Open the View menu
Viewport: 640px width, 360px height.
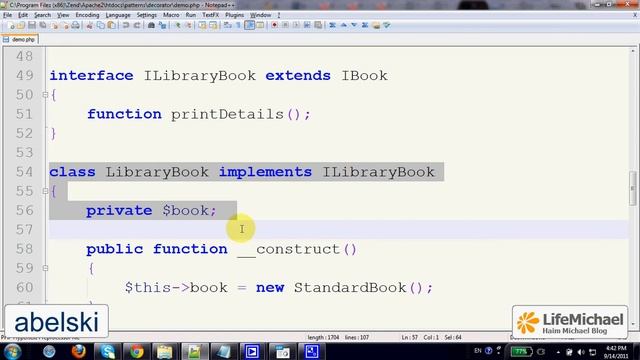(x=63, y=15)
